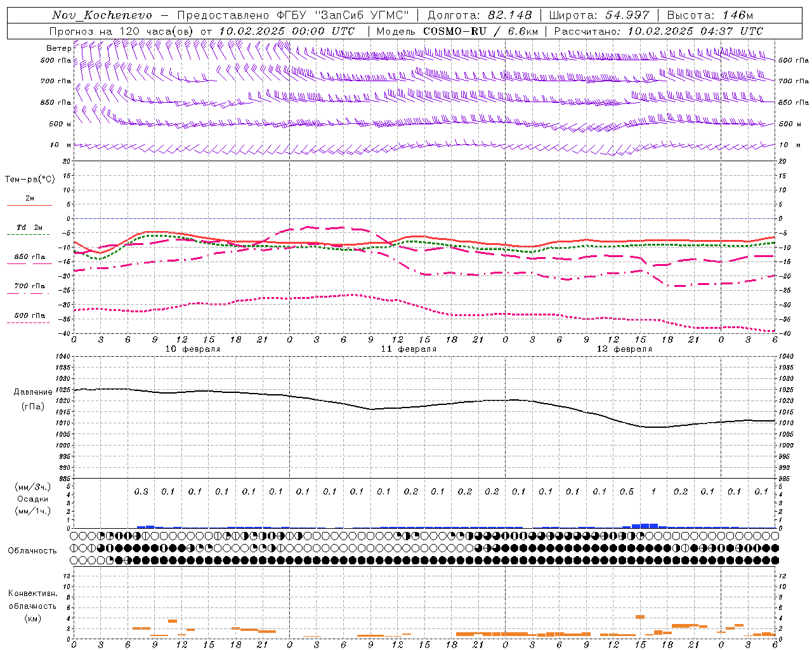Click the 'Конвективн.' convective cloud label

(32, 594)
